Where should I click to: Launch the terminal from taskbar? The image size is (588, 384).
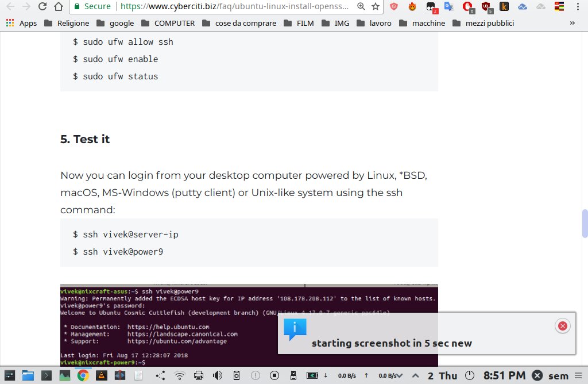tap(47, 375)
